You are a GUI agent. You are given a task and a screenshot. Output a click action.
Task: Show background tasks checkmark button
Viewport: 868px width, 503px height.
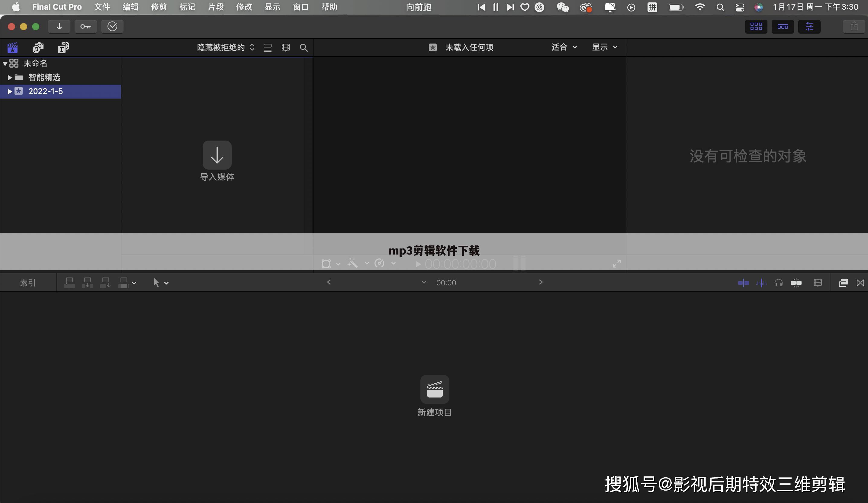(x=112, y=27)
